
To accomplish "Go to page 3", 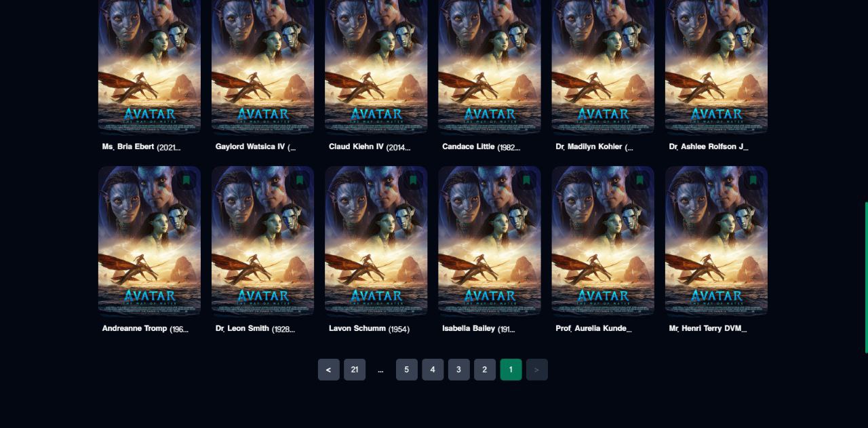I will [x=458, y=370].
